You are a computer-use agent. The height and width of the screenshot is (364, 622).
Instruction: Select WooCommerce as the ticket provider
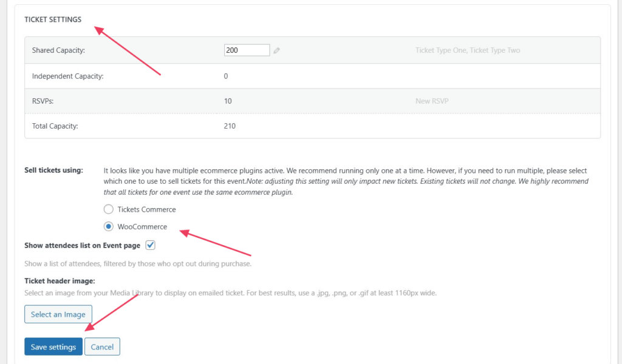(x=109, y=226)
